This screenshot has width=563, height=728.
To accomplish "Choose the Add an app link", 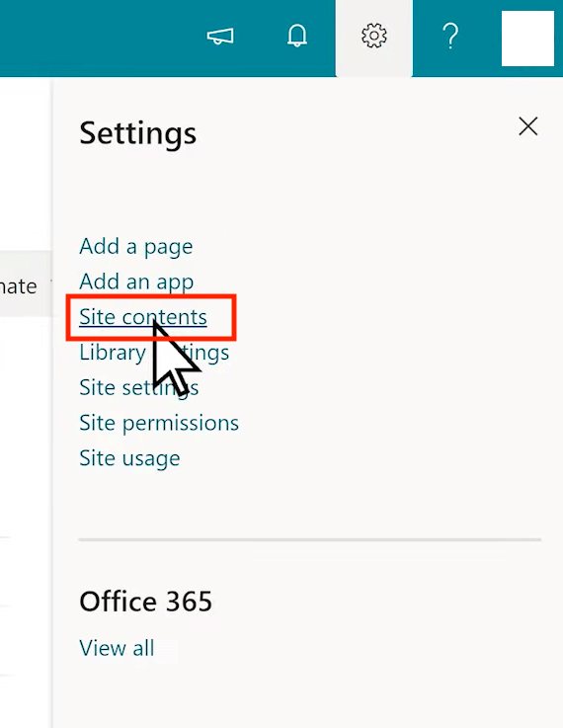I will click(136, 282).
